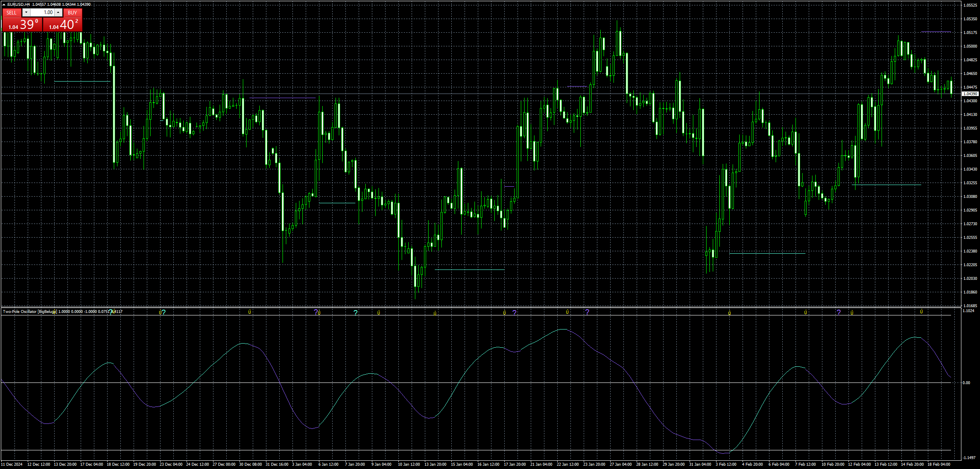The image size is (980, 469).
Task: Click the 30 Dec 08:00 time label
Action: point(250,464)
